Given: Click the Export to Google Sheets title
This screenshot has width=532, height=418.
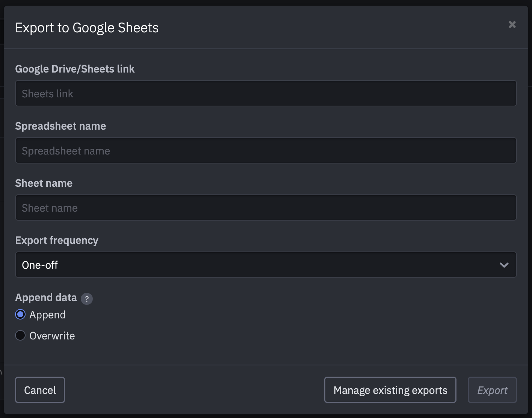Looking at the screenshot, I should pyautogui.click(x=87, y=28).
